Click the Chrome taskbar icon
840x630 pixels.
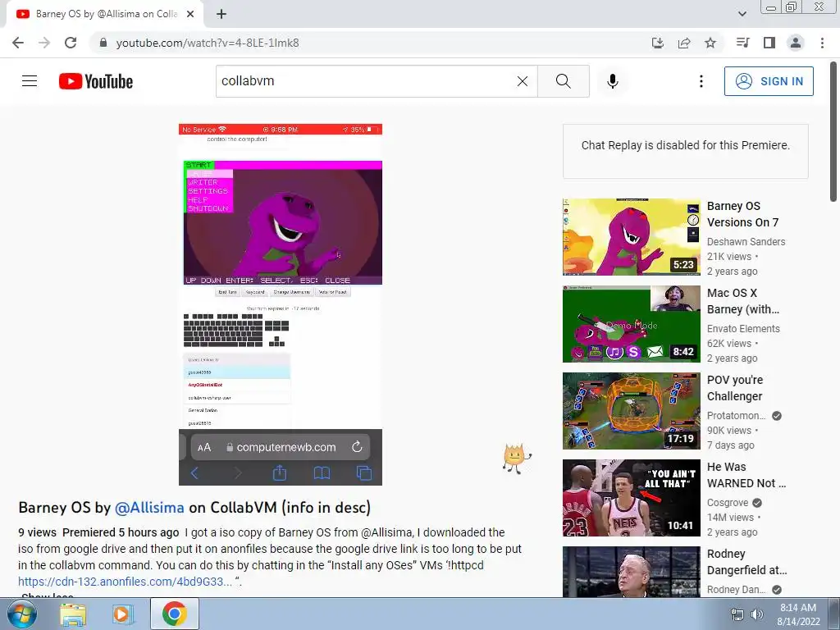(x=174, y=614)
